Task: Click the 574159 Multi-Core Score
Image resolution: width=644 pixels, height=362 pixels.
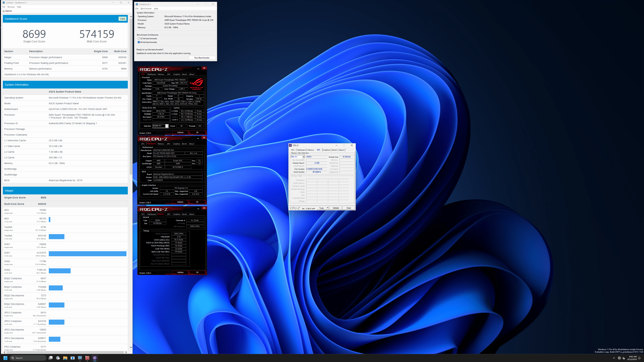Action: point(97,34)
